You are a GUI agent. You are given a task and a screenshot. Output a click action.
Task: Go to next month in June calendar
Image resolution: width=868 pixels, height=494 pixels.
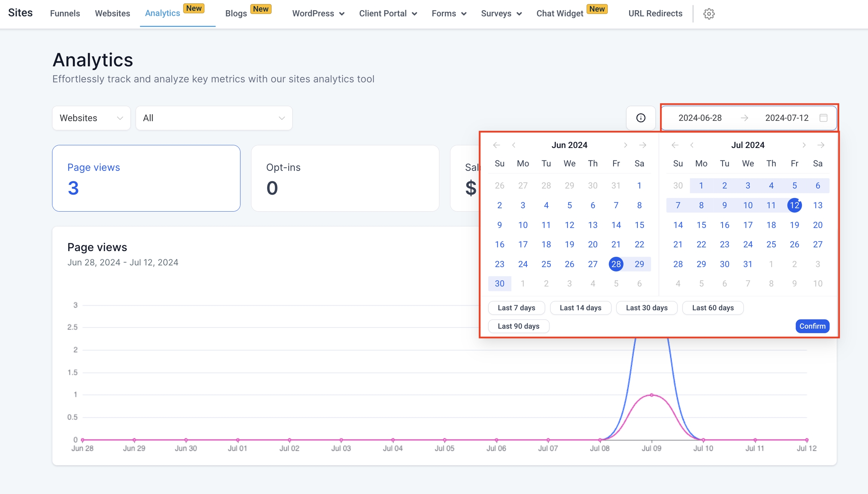[x=625, y=145]
